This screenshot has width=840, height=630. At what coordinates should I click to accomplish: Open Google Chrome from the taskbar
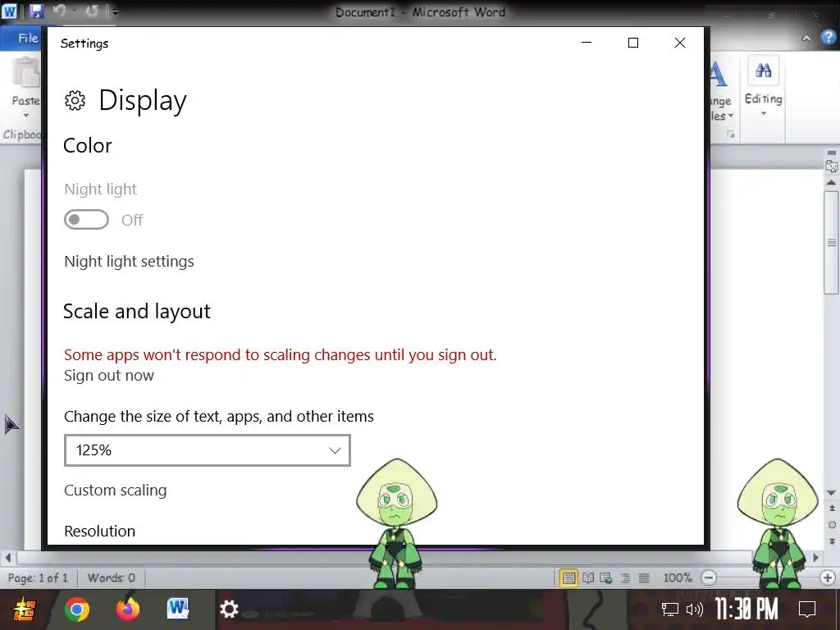pyautogui.click(x=77, y=609)
